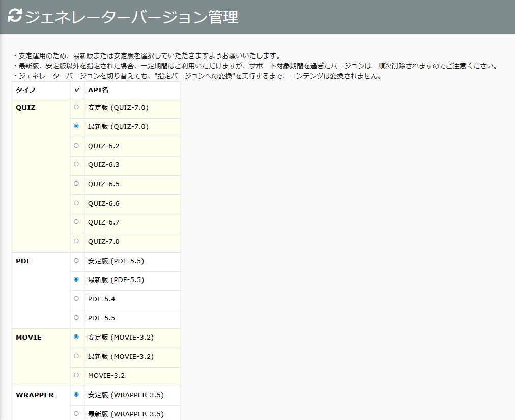Pick the QUIZ-6.6 generator version
The image size is (515, 420).
click(x=76, y=203)
